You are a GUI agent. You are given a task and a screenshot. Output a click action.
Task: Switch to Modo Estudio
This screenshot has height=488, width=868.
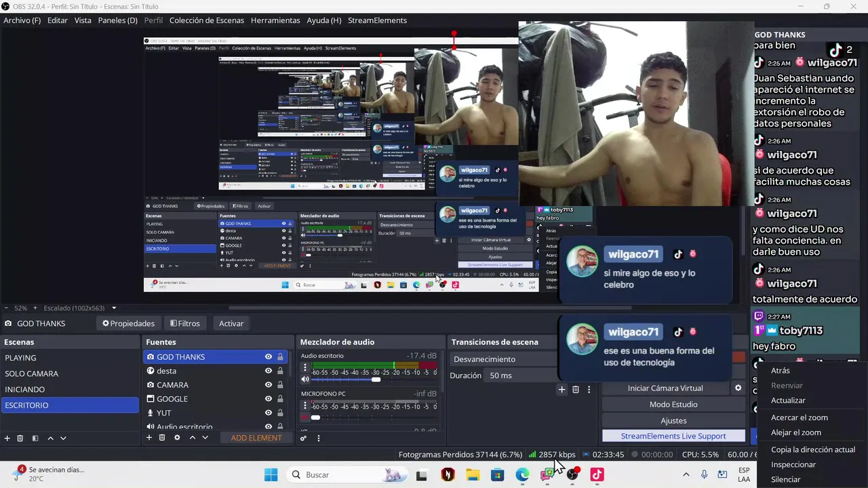673,405
